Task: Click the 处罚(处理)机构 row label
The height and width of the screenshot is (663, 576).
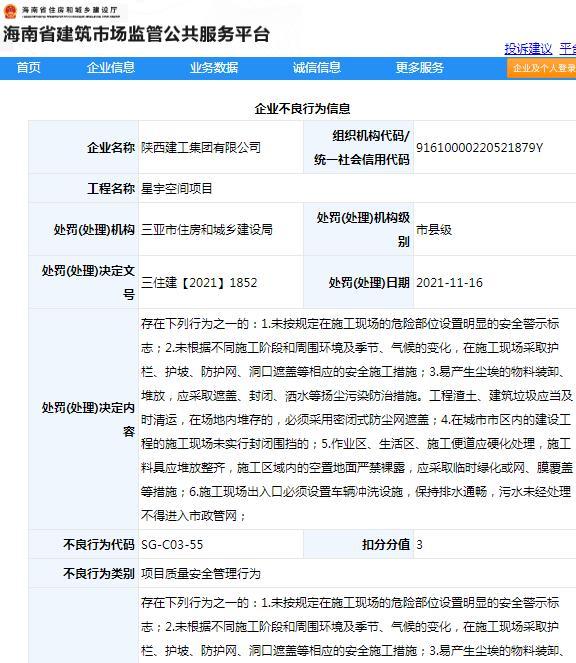Action: pyautogui.click(x=94, y=230)
